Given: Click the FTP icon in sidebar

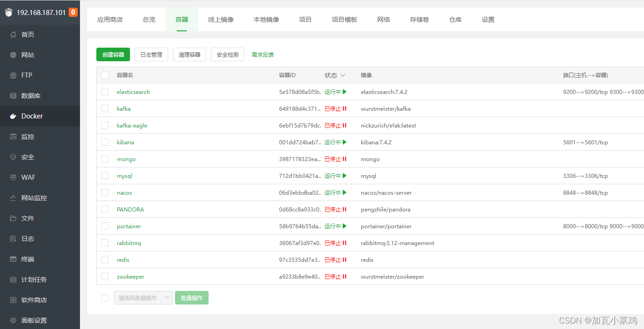Looking at the screenshot, I should [x=13, y=75].
